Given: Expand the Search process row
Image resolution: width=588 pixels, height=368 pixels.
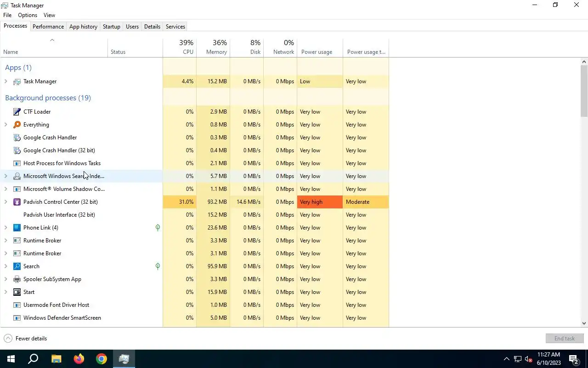Looking at the screenshot, I should (6, 266).
